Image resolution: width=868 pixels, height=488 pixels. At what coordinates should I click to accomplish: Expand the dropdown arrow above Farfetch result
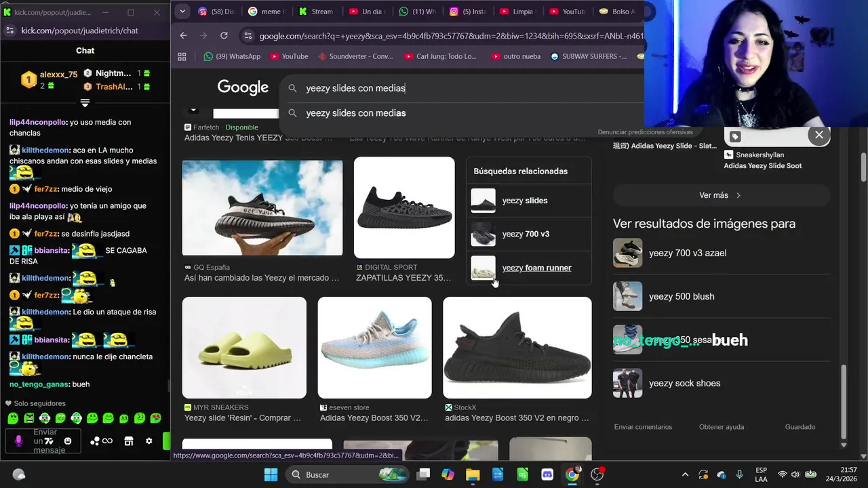click(x=193, y=110)
